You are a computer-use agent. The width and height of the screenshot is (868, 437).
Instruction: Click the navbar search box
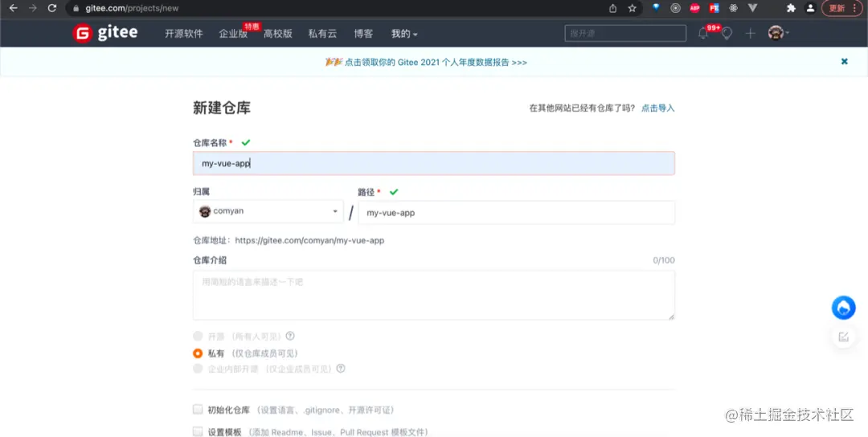pos(625,33)
